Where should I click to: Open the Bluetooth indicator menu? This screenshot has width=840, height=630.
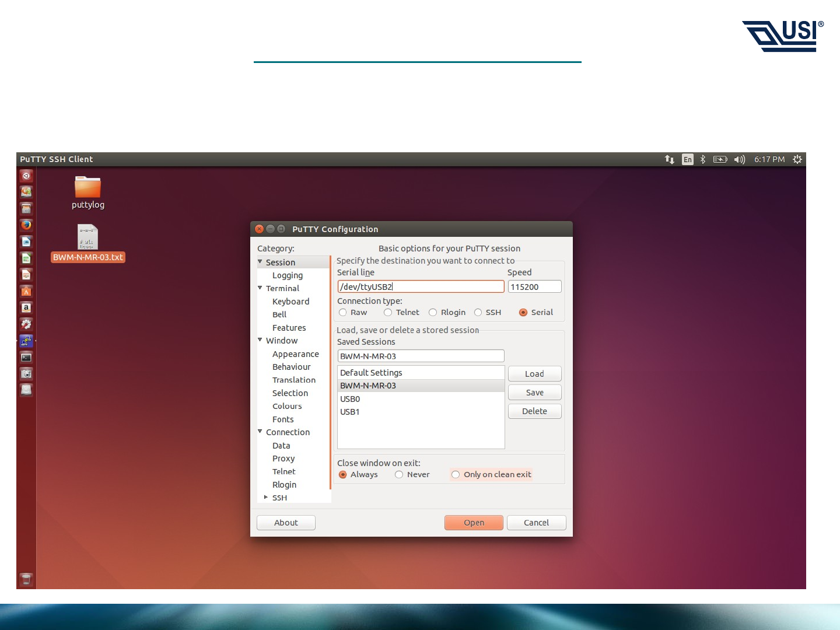click(x=703, y=159)
